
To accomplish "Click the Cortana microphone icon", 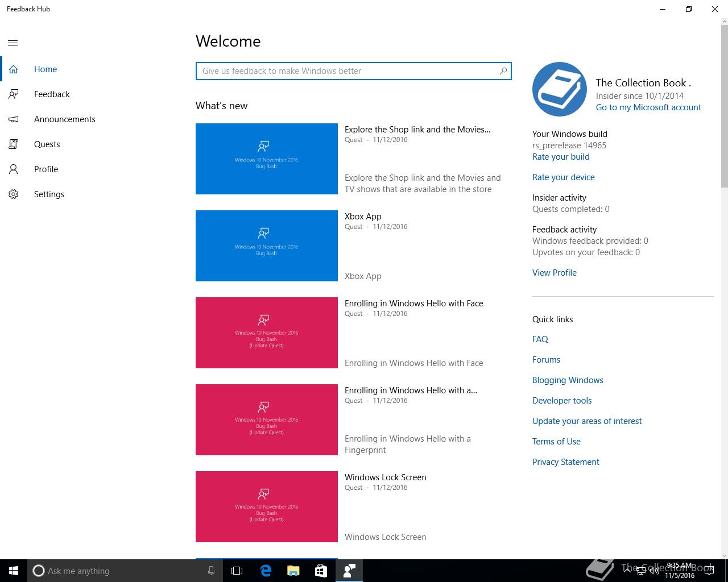I will [211, 571].
